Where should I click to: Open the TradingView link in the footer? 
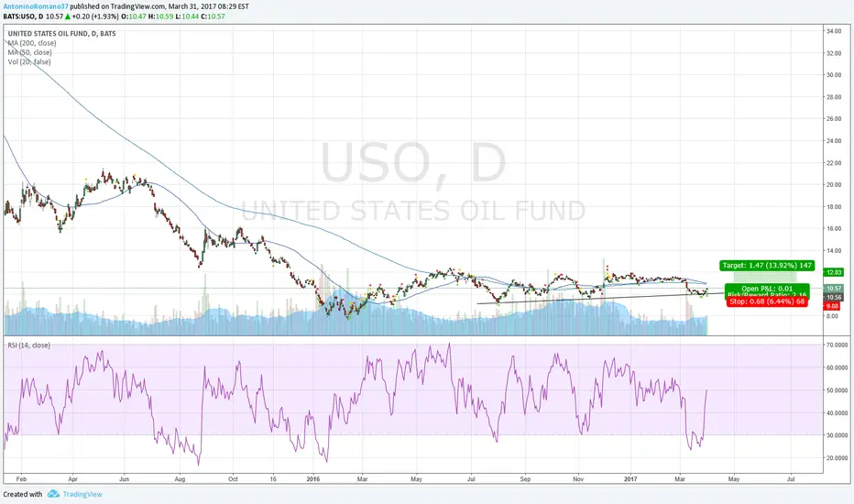tap(82, 494)
